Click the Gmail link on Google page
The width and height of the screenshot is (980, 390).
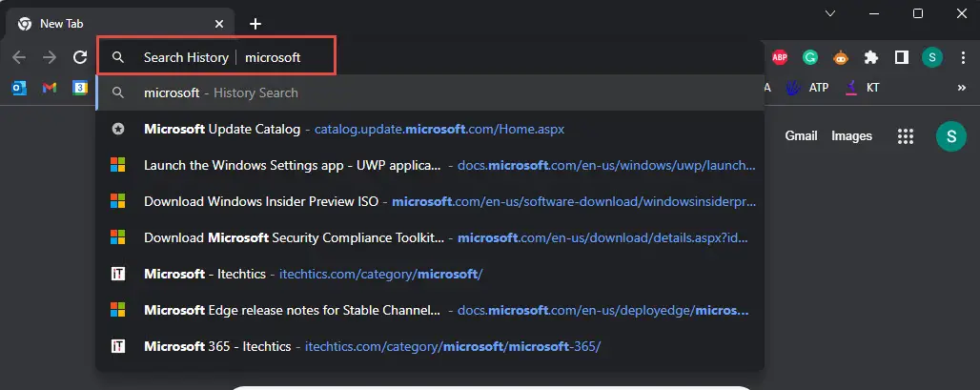[x=801, y=135]
